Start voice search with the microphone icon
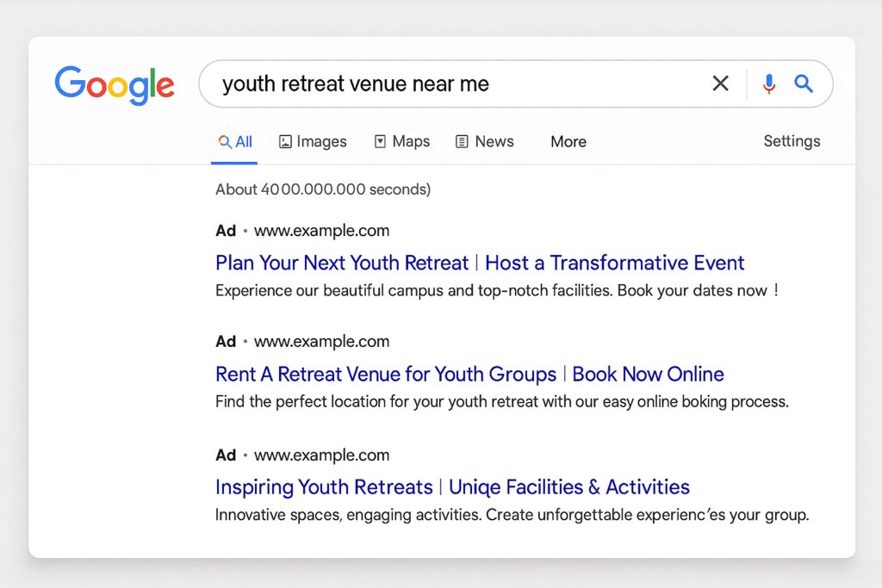Screen dimensions: 882x588 769,84
